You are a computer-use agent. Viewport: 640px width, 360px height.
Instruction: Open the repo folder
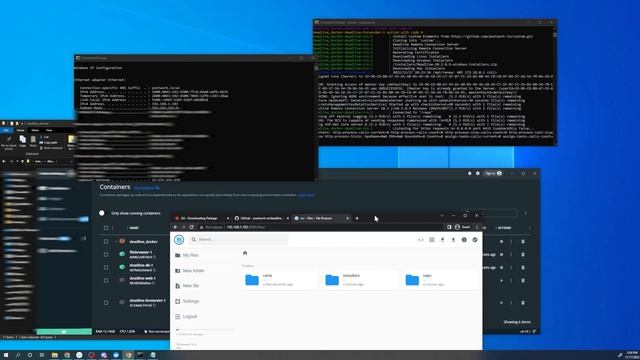tap(439, 280)
